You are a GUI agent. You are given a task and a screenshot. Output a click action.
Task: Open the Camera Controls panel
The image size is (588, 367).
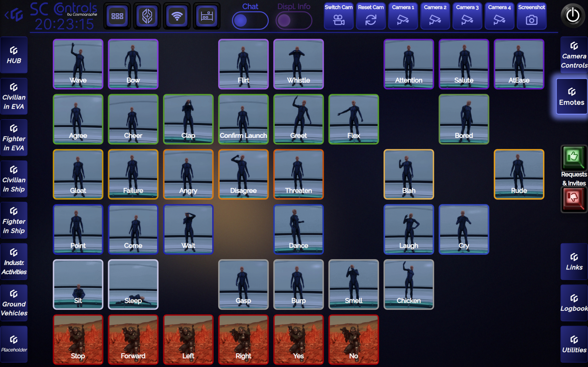tap(574, 55)
